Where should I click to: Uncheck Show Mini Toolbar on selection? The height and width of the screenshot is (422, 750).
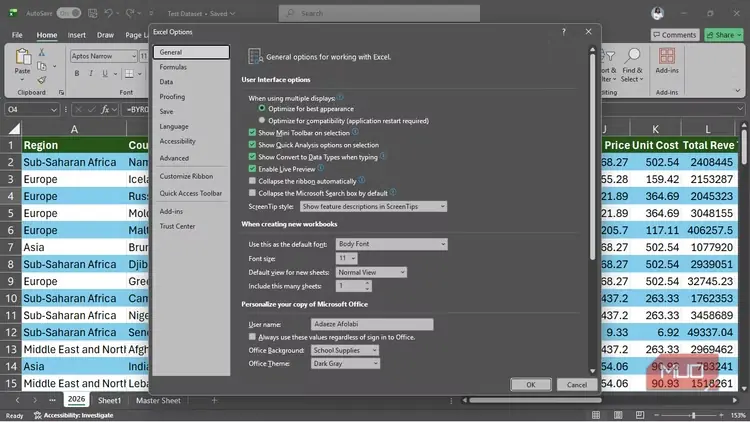(252, 133)
